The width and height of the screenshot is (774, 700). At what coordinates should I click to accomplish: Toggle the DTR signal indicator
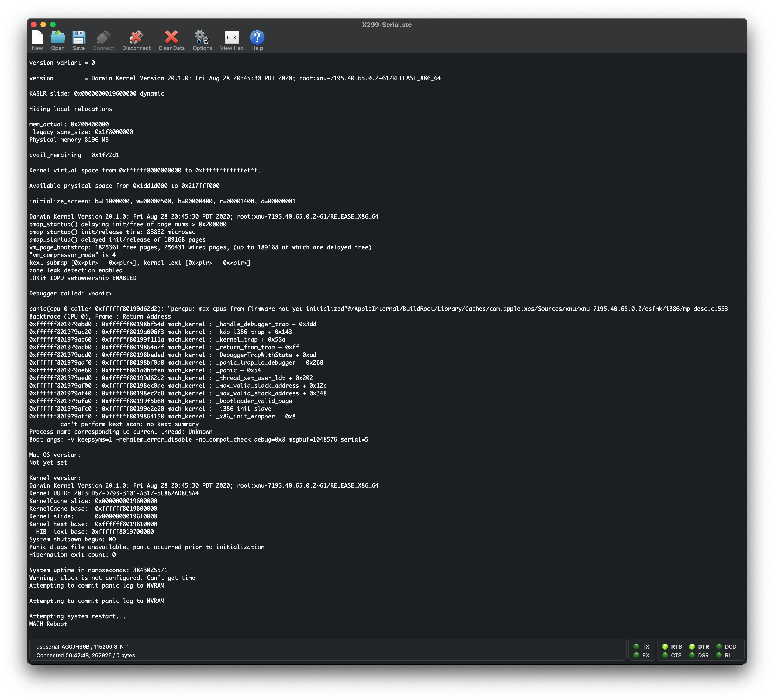(x=692, y=647)
